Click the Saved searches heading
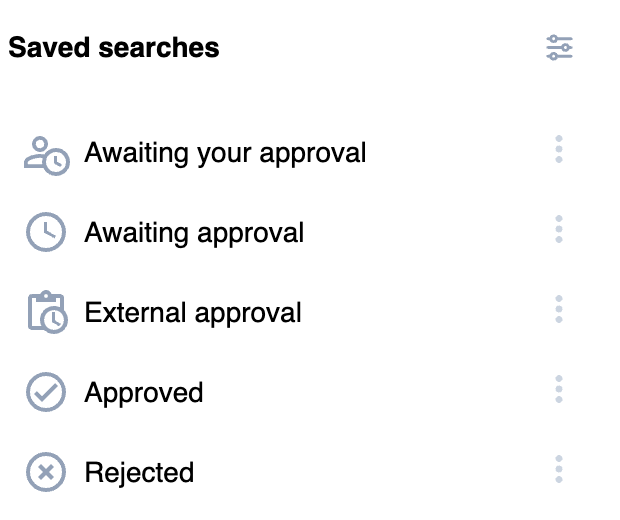This screenshot has width=620, height=520. [x=114, y=47]
